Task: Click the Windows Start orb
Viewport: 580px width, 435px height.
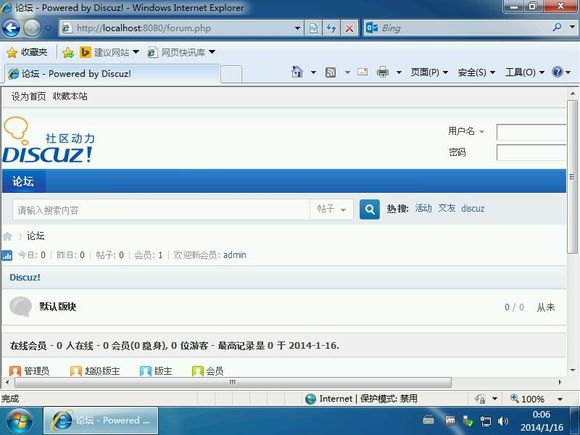Action: pyautogui.click(x=19, y=420)
